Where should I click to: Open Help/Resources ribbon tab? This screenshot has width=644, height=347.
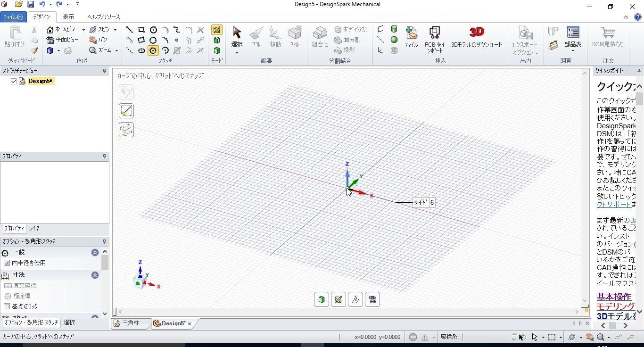pyautogui.click(x=104, y=17)
